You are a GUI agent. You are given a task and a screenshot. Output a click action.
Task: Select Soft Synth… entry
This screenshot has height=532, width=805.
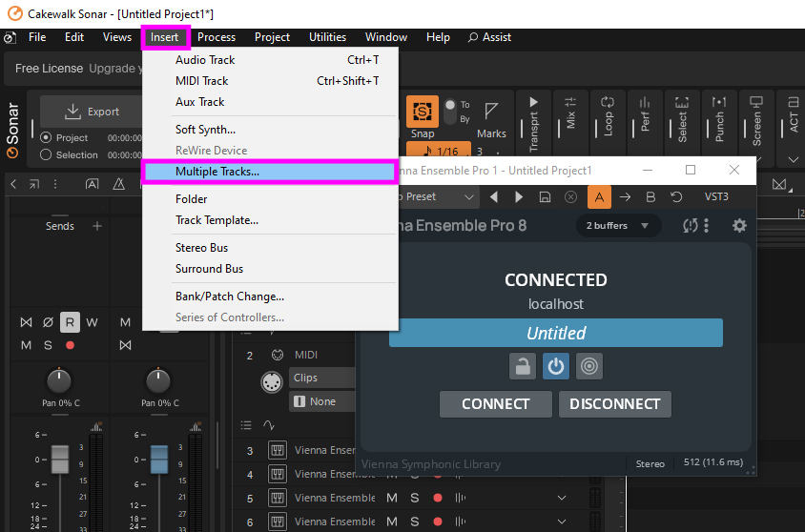tap(270, 130)
